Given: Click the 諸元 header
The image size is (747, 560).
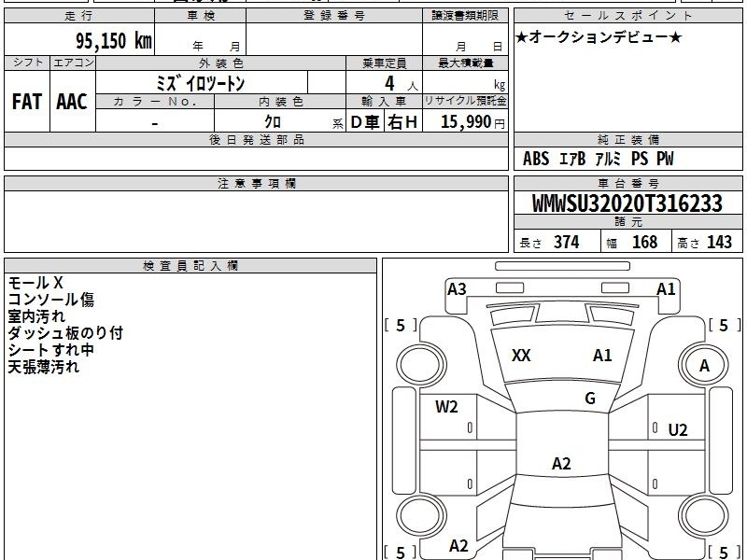Looking at the screenshot, I should 627,222.
